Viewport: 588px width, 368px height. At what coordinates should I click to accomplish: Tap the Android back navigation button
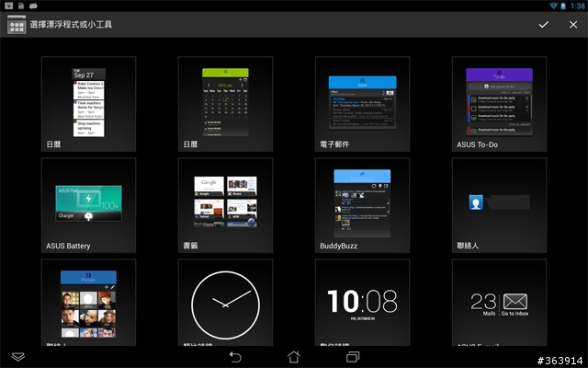235,356
